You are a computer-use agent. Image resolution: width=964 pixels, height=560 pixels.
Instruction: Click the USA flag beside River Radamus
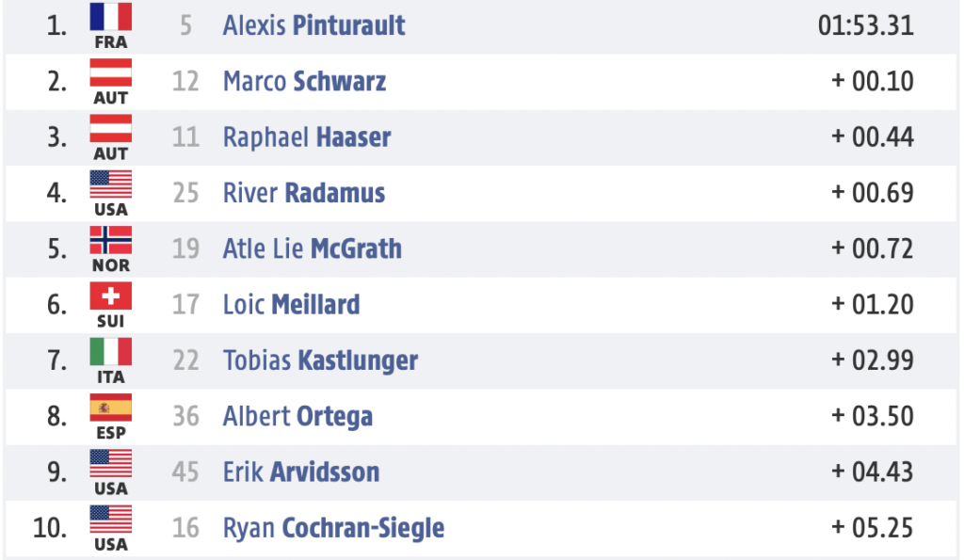(x=111, y=184)
